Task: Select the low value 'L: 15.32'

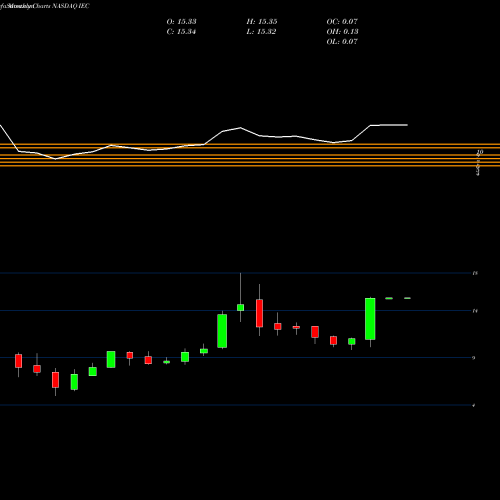Action: (261, 32)
